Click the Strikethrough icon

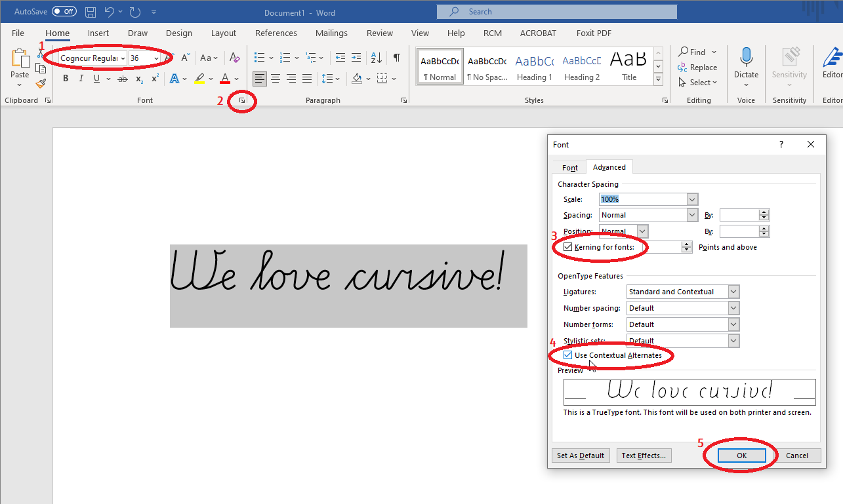123,79
